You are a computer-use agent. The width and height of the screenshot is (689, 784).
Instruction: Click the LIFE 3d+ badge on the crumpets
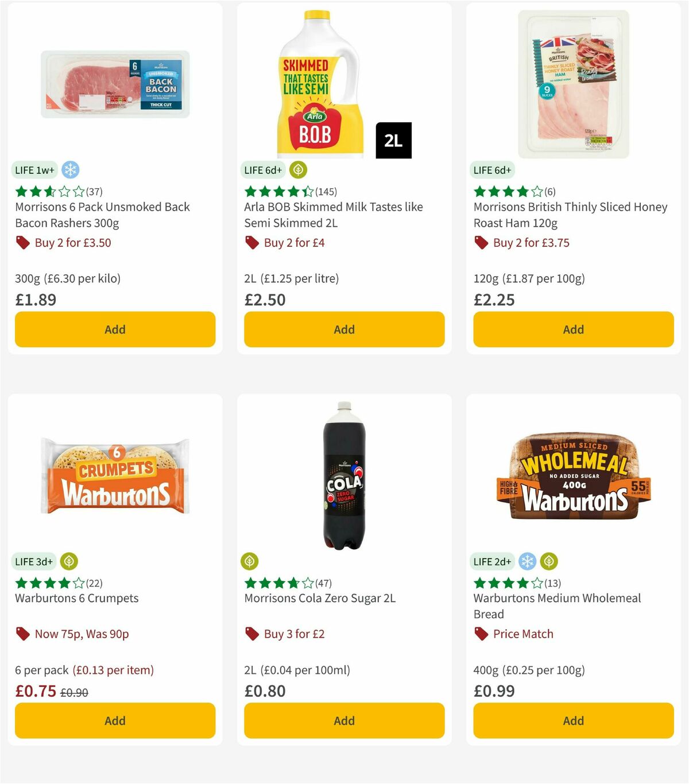pyautogui.click(x=34, y=561)
